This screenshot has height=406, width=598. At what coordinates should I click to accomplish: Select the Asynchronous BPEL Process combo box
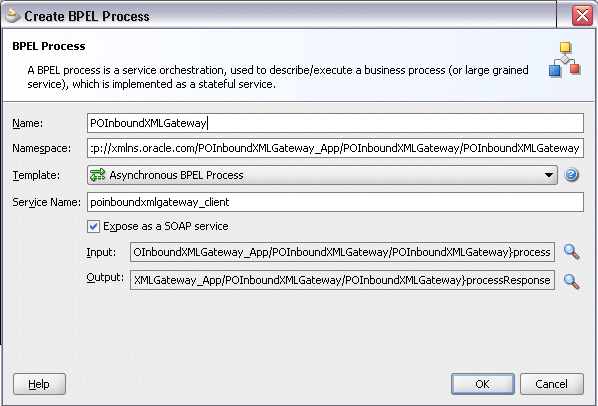322,175
